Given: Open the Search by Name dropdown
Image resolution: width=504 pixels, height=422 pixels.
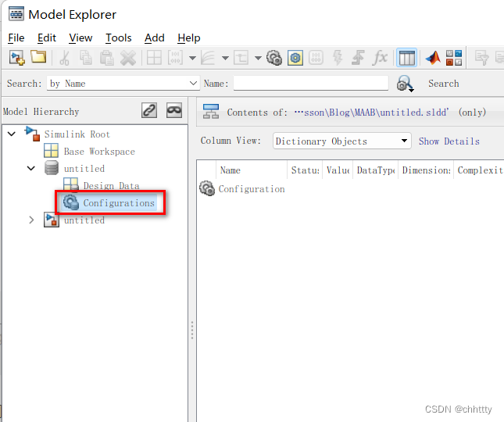Looking at the screenshot, I should tap(123, 84).
